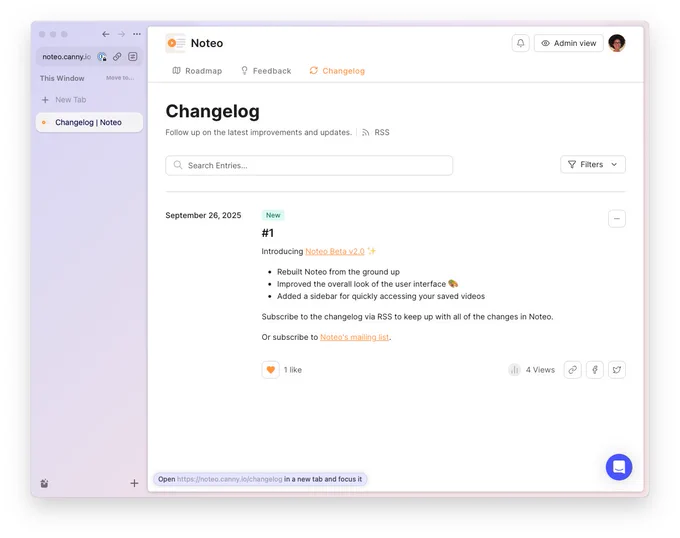Click the site controls icon in the address bar
The height and width of the screenshot is (538, 680).
coord(102,57)
